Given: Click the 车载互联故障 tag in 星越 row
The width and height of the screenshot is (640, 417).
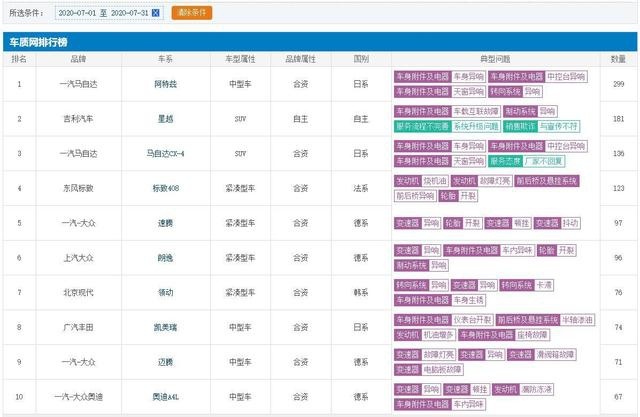Looking at the screenshot, I should (476, 111).
